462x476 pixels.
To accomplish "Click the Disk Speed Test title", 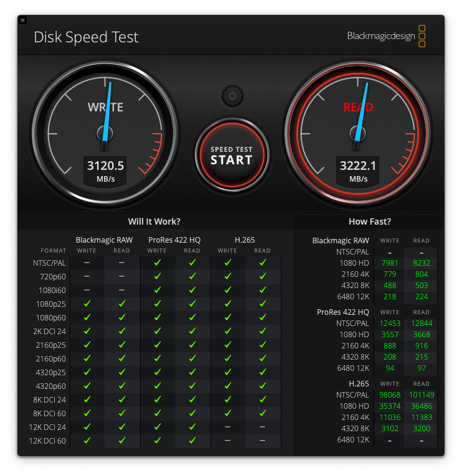I will click(86, 37).
